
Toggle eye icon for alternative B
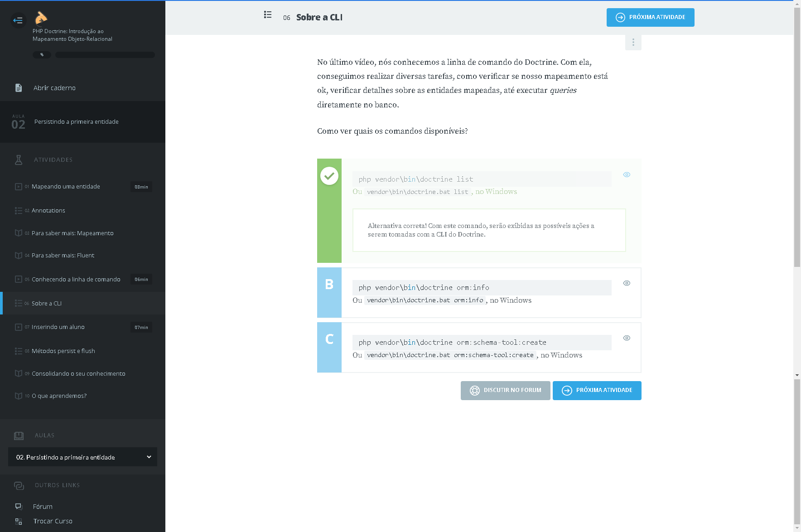coord(627,283)
